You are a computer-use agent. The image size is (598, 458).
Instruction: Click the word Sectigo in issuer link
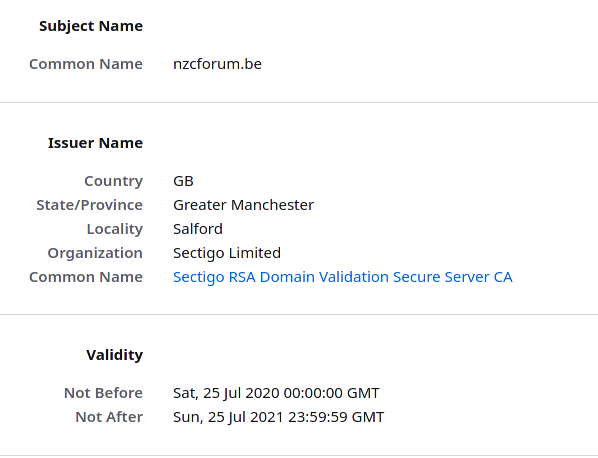(x=199, y=277)
